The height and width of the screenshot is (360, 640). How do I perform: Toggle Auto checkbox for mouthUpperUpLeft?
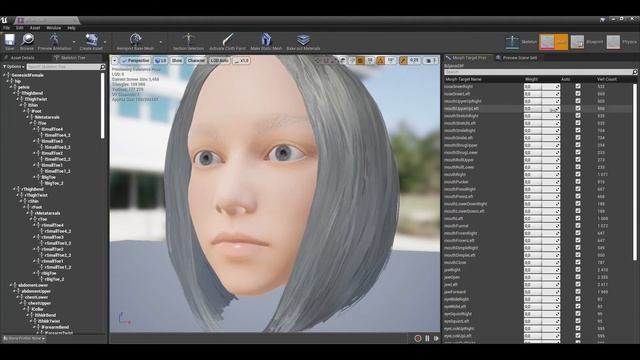coord(578,109)
